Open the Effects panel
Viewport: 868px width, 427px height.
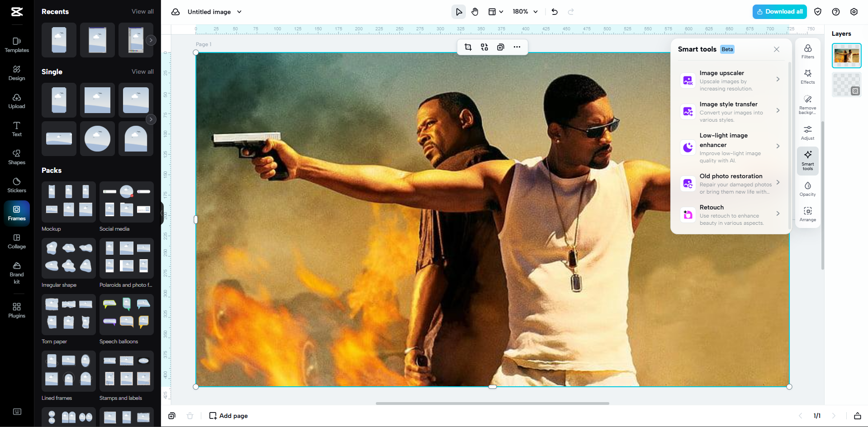807,77
